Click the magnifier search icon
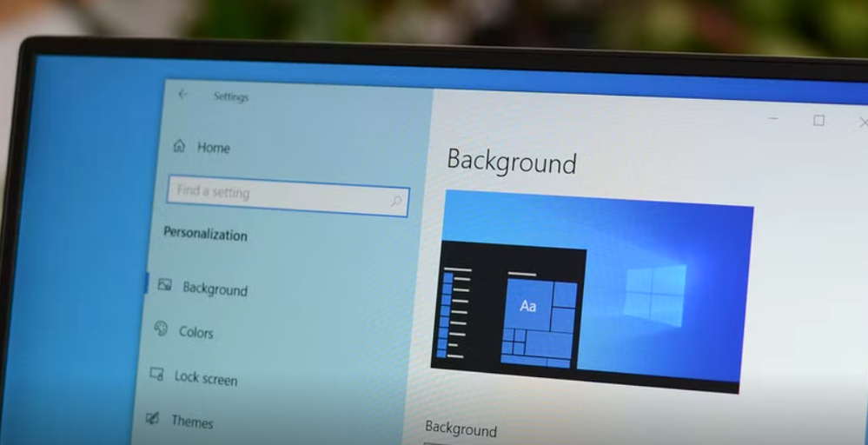This screenshot has width=868, height=445. (x=396, y=201)
